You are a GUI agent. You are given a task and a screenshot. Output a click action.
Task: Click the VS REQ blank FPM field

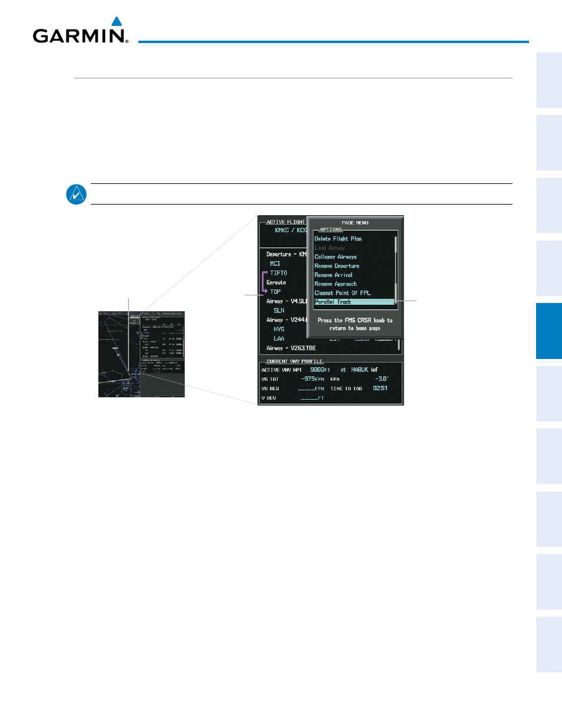pos(311,389)
